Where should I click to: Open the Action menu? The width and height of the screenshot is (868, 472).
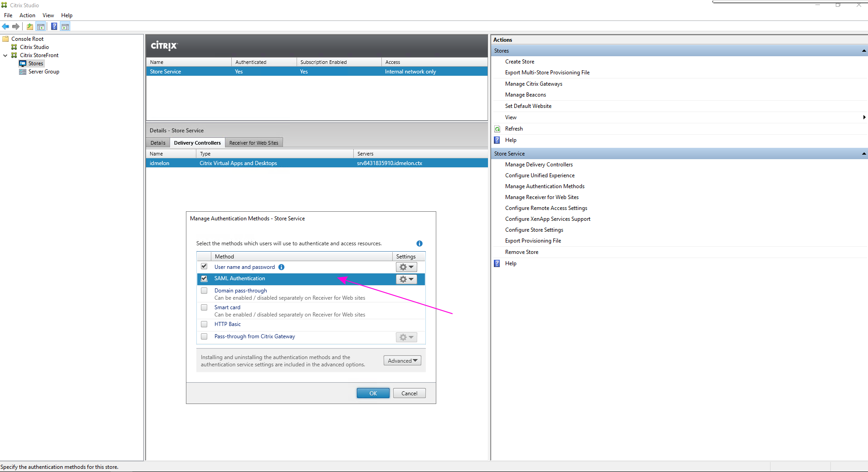27,15
